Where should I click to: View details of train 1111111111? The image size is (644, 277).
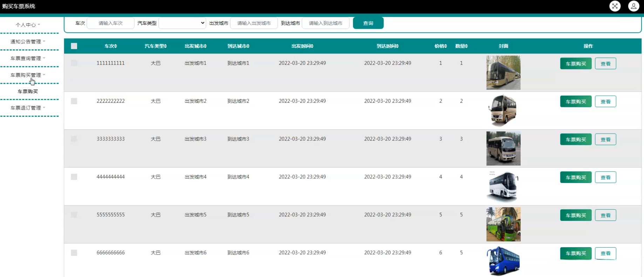click(x=605, y=63)
